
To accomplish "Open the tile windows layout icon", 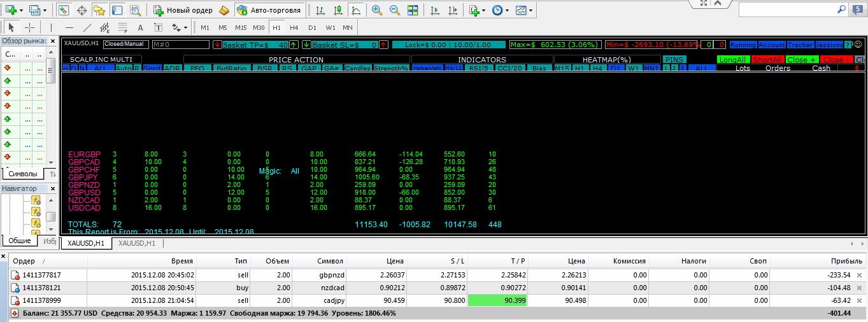I will tap(413, 11).
